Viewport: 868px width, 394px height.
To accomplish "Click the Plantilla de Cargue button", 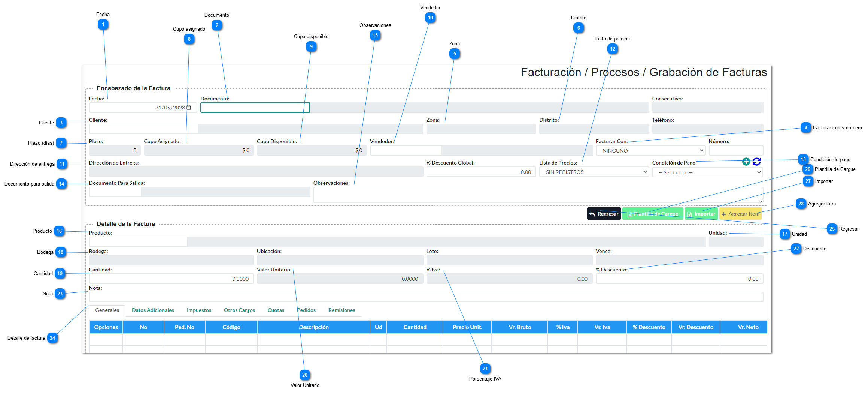I will pyautogui.click(x=653, y=214).
